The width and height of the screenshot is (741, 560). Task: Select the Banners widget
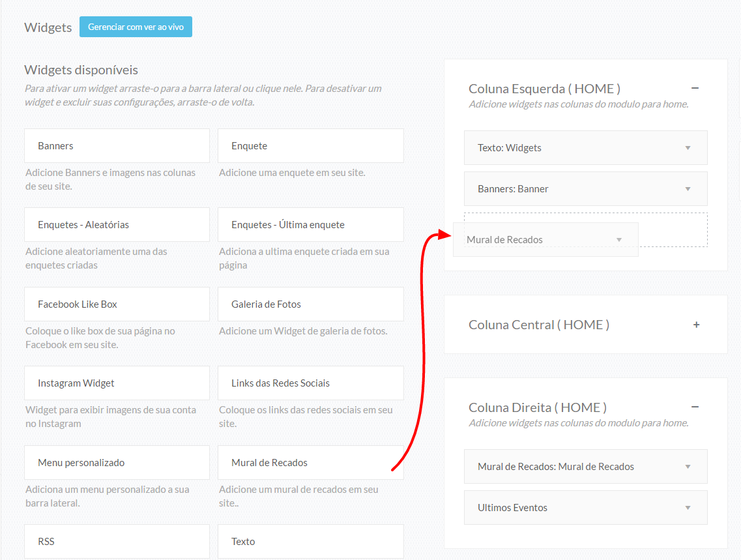(x=117, y=145)
